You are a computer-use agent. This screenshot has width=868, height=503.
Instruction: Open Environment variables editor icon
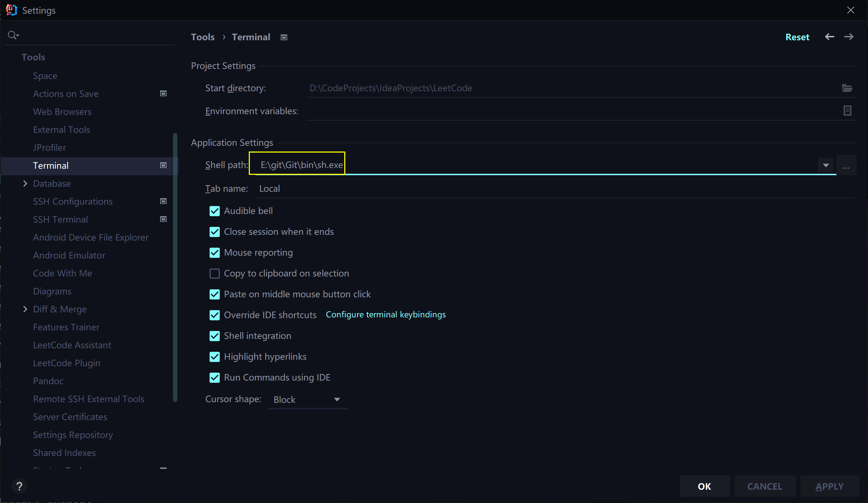847,111
